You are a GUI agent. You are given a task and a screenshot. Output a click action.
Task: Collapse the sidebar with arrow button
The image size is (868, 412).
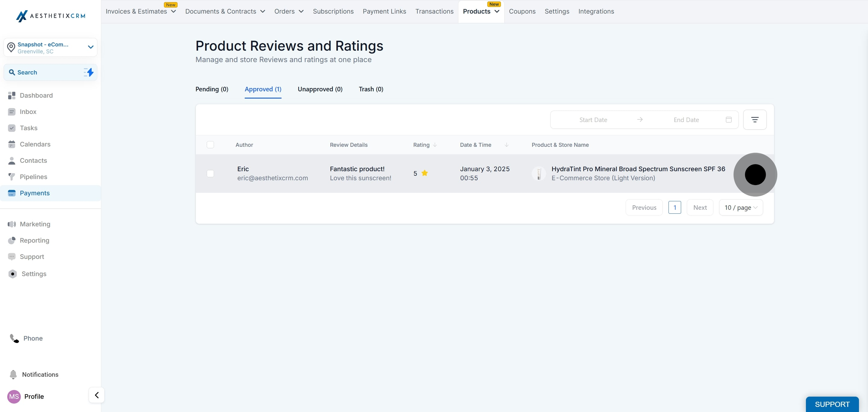pyautogui.click(x=97, y=395)
